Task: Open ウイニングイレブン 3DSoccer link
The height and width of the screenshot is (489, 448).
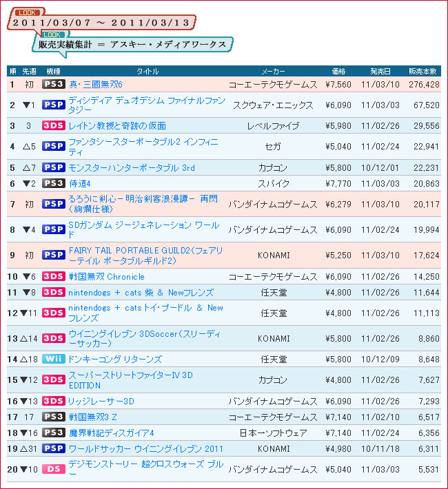Action: pyautogui.click(x=144, y=338)
